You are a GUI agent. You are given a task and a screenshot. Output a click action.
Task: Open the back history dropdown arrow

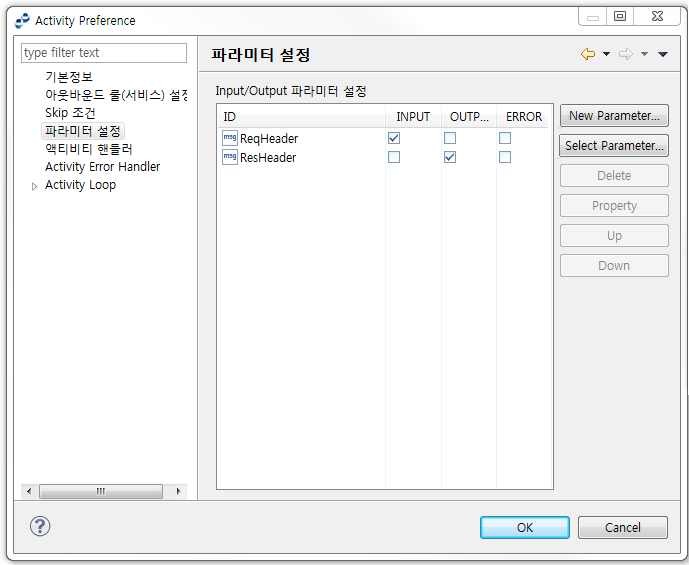606,54
